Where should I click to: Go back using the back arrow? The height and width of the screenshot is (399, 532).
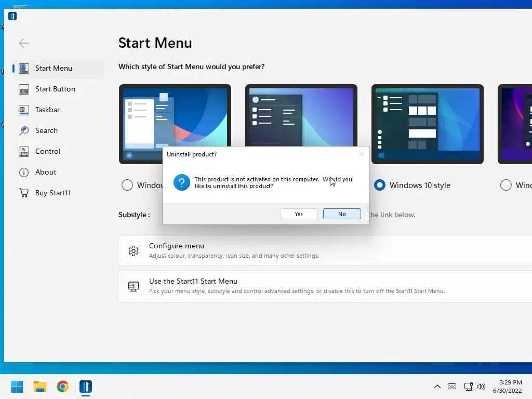[x=24, y=43]
